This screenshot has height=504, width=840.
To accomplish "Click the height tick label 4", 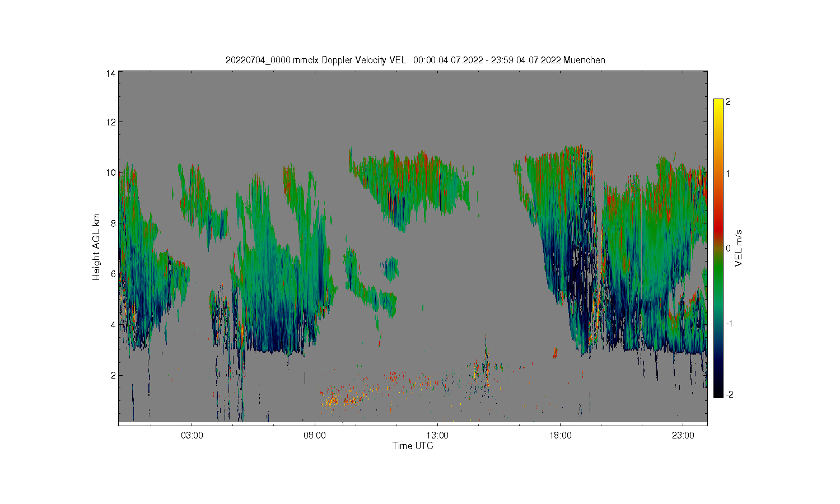I will click(x=113, y=324).
